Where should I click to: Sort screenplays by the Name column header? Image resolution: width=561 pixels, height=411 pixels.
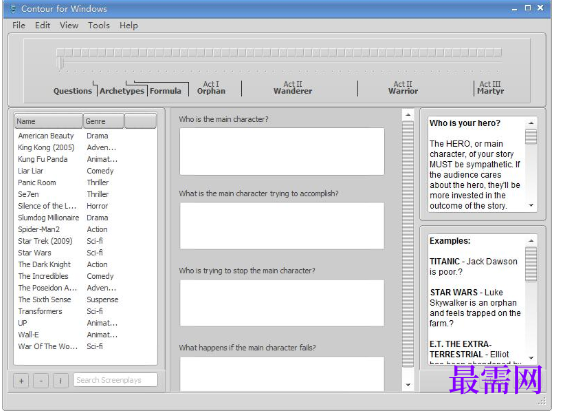point(48,121)
